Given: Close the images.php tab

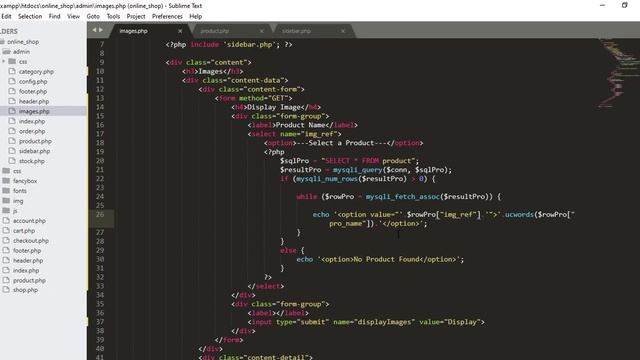Looking at the screenshot, I should pos(180,31).
